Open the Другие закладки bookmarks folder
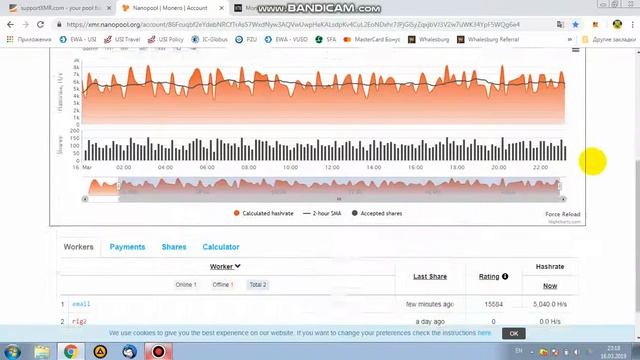The width and height of the screenshot is (640, 360). 609,40
